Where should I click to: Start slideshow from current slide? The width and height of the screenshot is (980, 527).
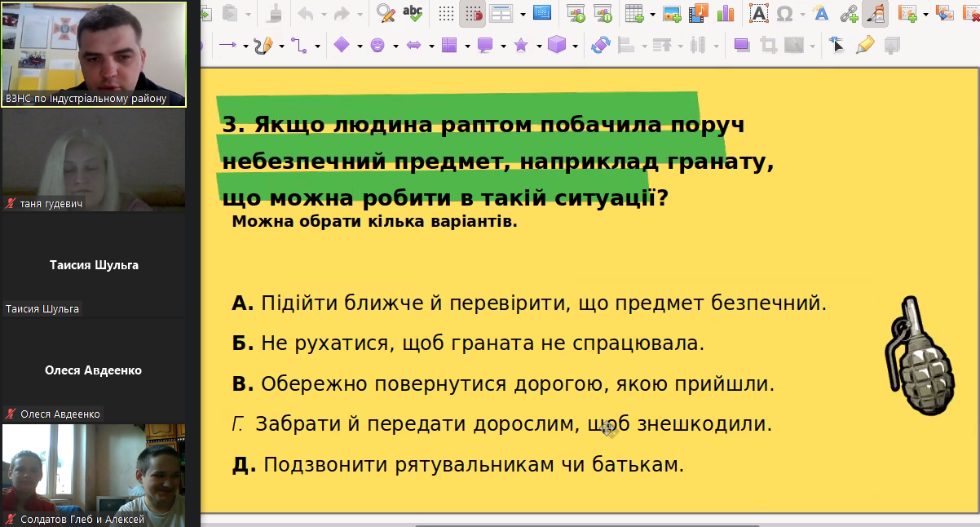click(x=603, y=13)
